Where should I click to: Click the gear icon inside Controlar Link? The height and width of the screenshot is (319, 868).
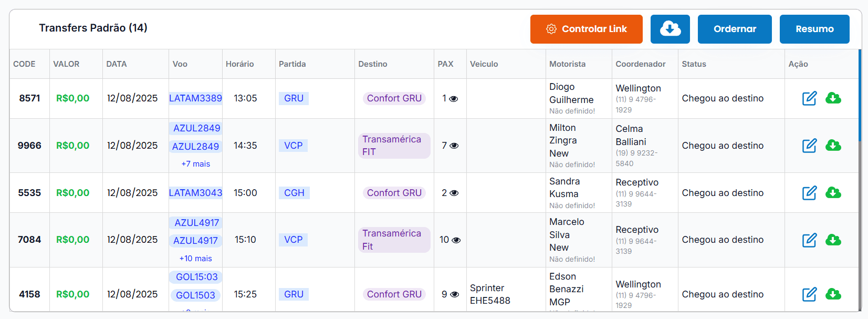pyautogui.click(x=551, y=29)
